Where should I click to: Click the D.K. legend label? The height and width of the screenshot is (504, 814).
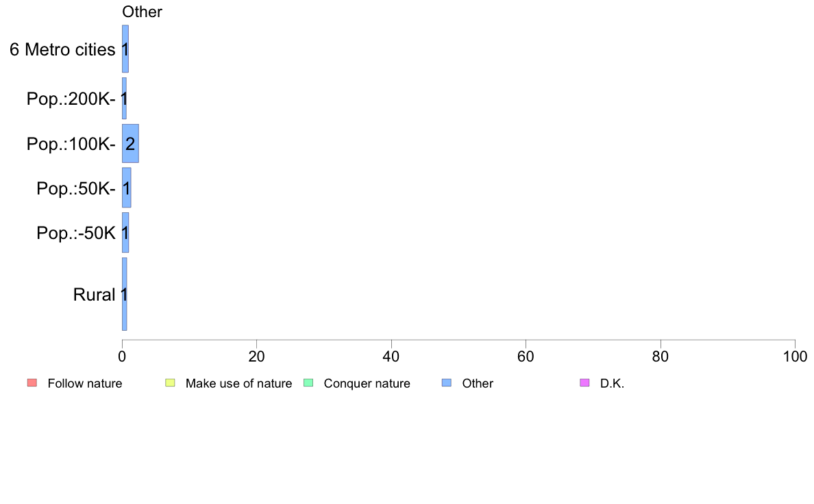pyautogui.click(x=612, y=383)
